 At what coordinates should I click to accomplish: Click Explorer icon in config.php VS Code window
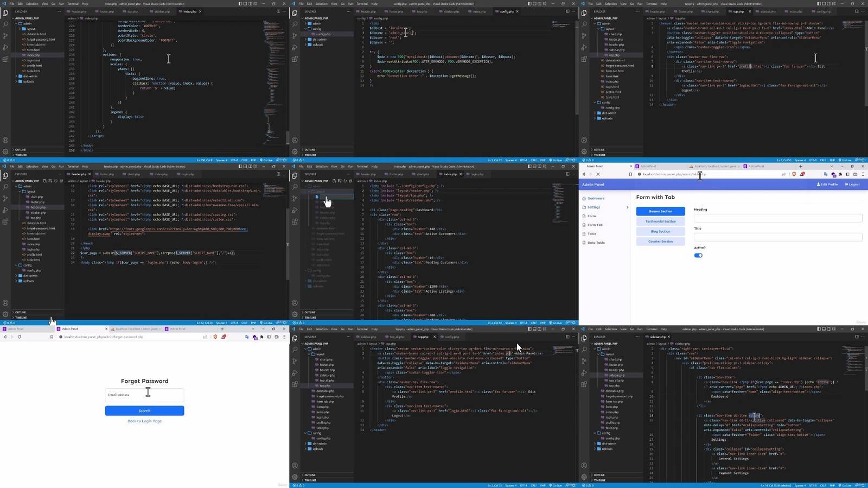coord(295,12)
